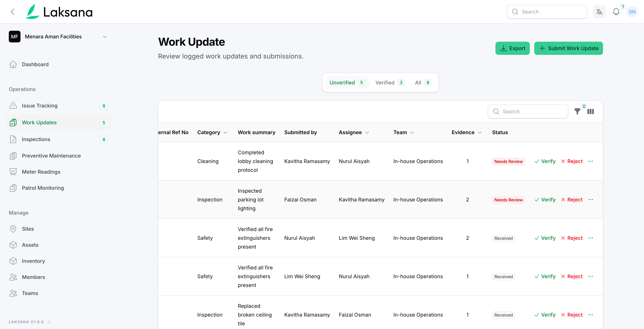Open more options for broken ceiling tile row

[x=591, y=315]
